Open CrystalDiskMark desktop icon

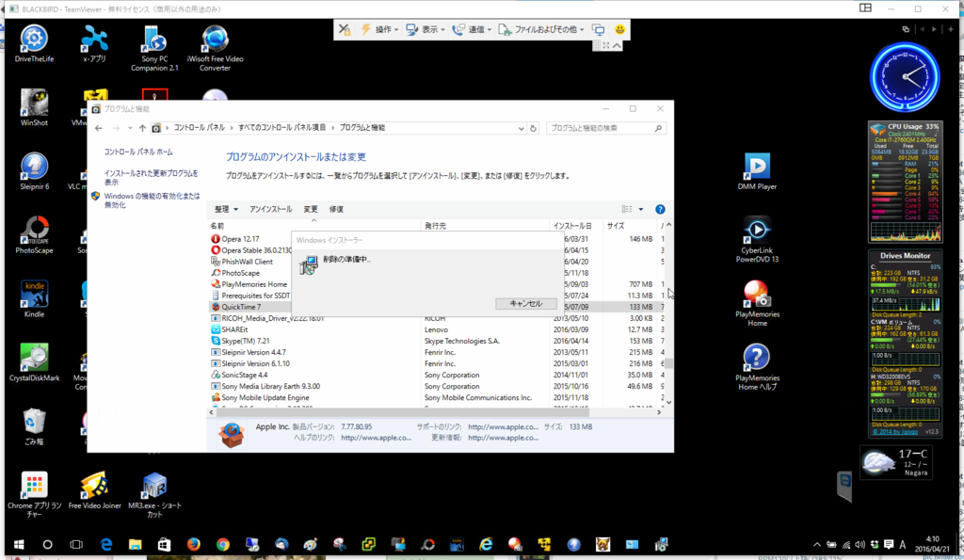click(x=34, y=363)
